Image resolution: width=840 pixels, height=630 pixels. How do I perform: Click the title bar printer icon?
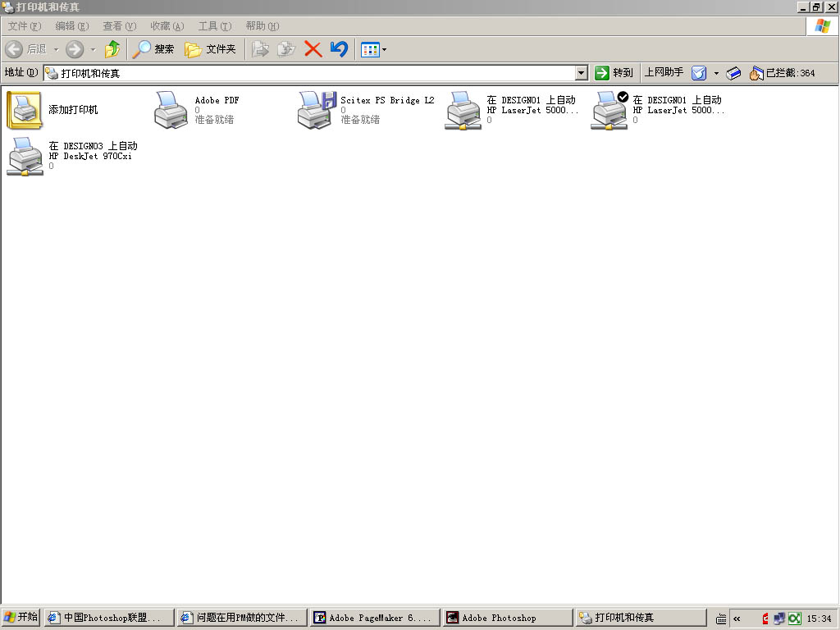(7, 7)
